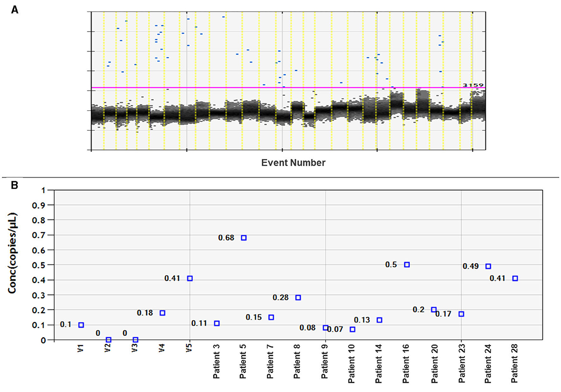The height and width of the screenshot is (392, 561).
Task: Select the 'Patient 28' axis label
Action: (515, 364)
